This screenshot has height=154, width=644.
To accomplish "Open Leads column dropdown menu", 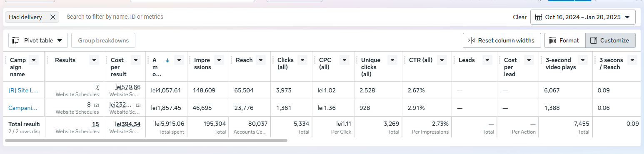I will click(x=487, y=60).
